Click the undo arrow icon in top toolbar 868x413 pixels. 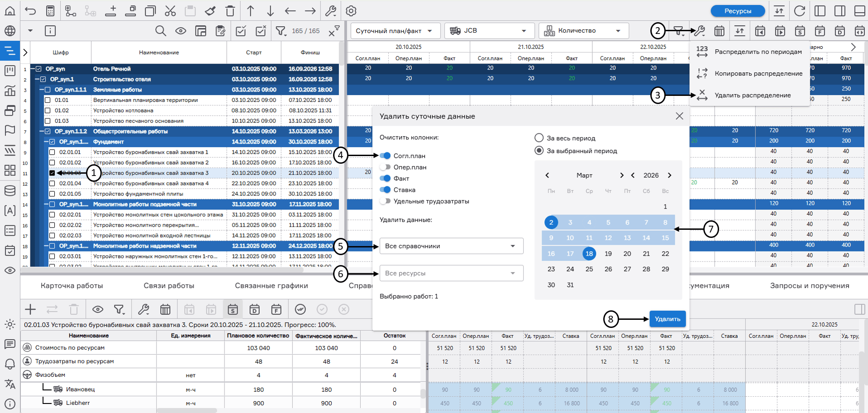click(x=30, y=11)
